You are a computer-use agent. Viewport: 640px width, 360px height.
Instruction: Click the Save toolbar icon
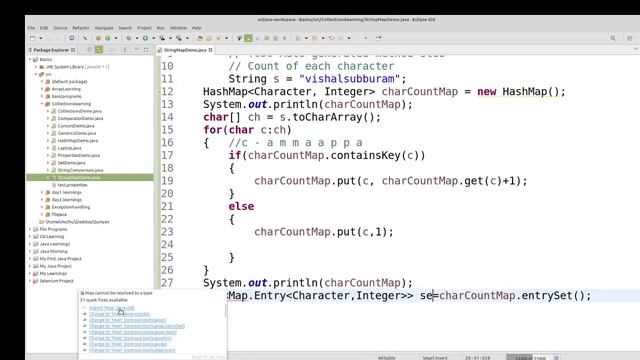[x=71, y=38]
